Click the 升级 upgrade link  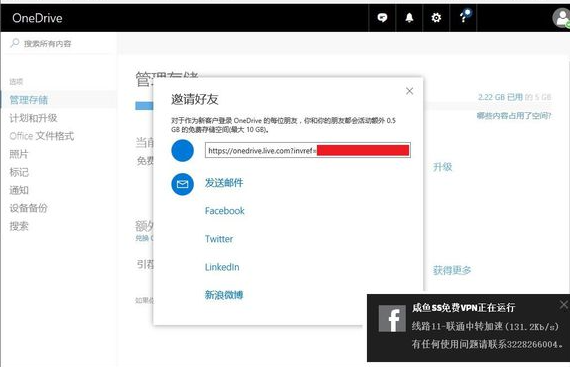[442, 167]
